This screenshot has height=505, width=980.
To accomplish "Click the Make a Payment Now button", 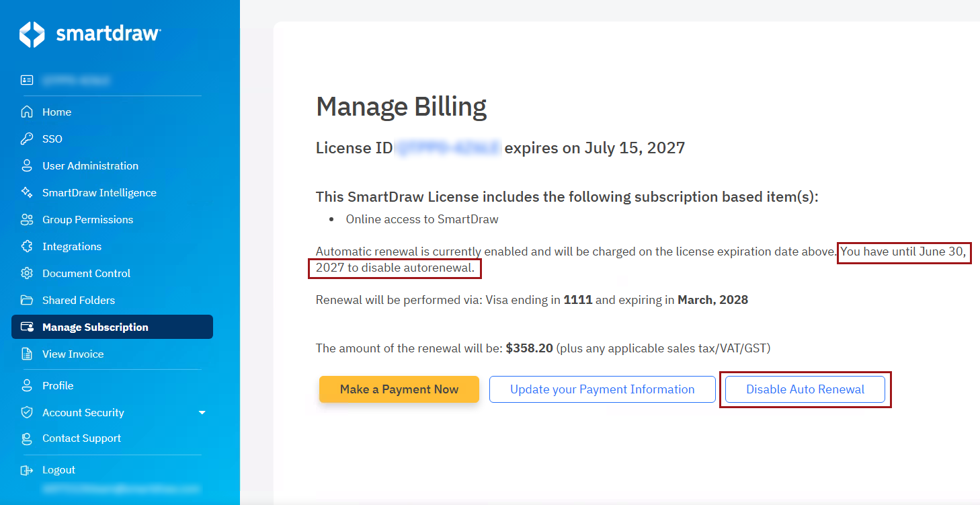I will 399,389.
